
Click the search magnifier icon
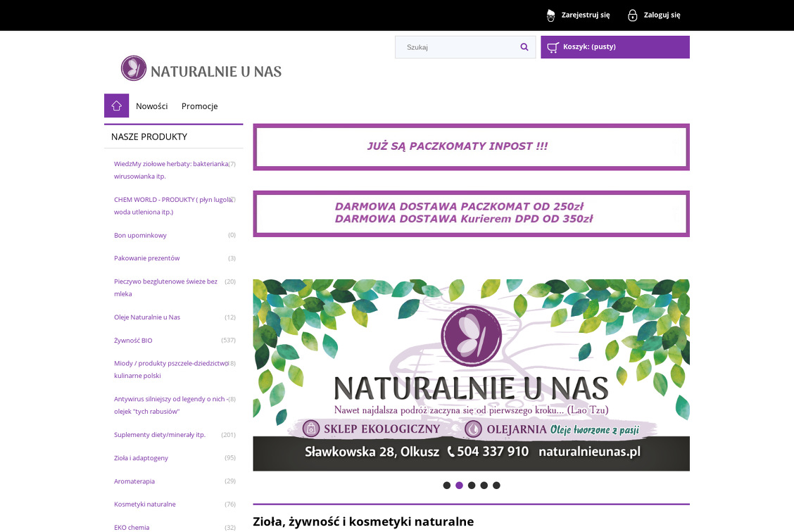coord(524,47)
